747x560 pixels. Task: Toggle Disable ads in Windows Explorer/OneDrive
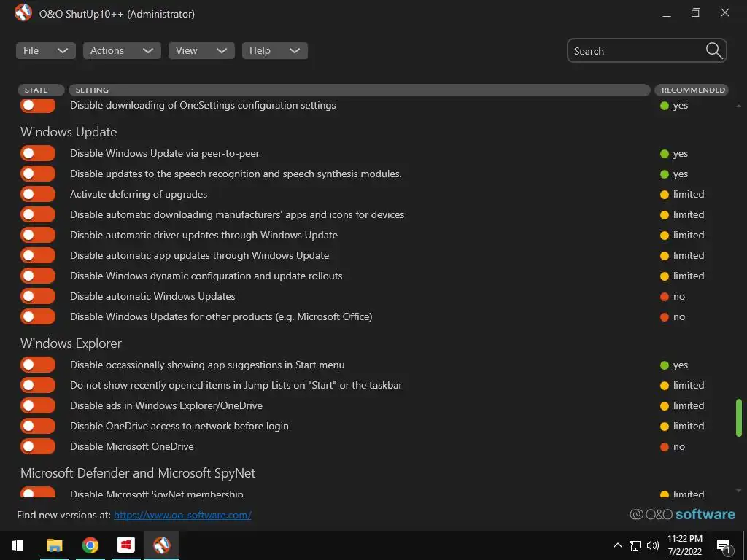pyautogui.click(x=38, y=405)
